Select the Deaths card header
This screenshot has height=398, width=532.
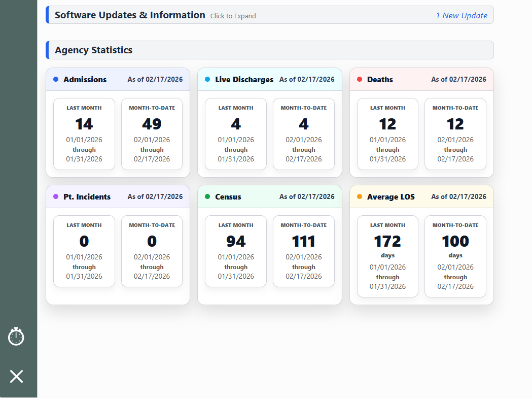[x=421, y=80]
